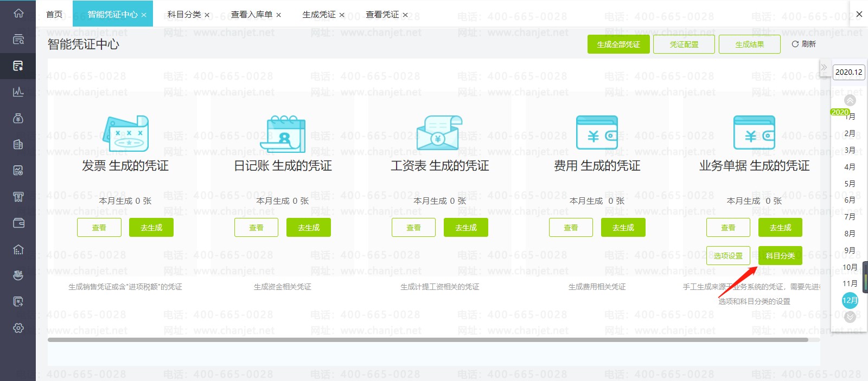The image size is (868, 381).
Task: Select highlighted 12月 in month list
Action: pyautogui.click(x=850, y=300)
